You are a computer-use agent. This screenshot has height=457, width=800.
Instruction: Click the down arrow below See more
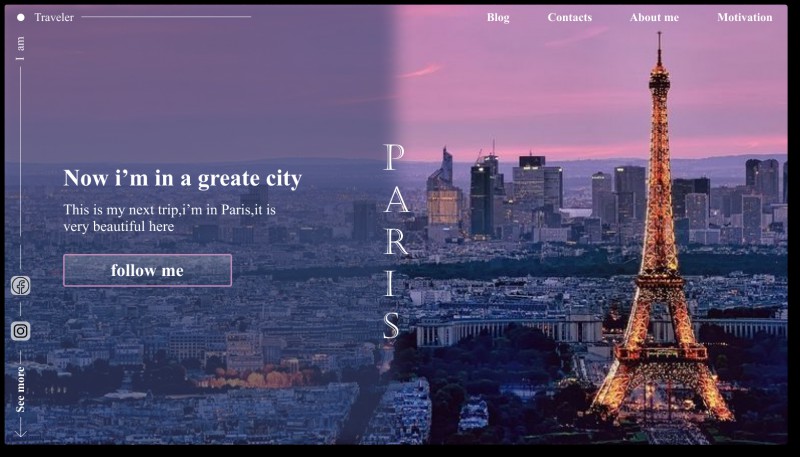[20, 427]
